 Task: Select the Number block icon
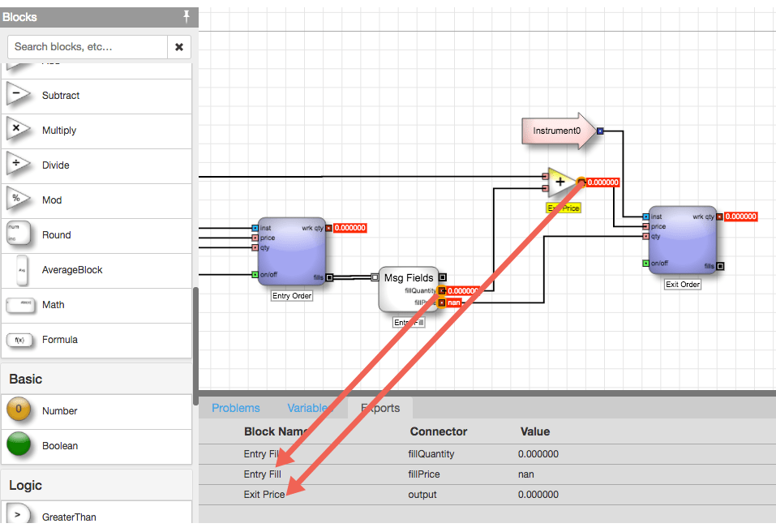(19, 410)
